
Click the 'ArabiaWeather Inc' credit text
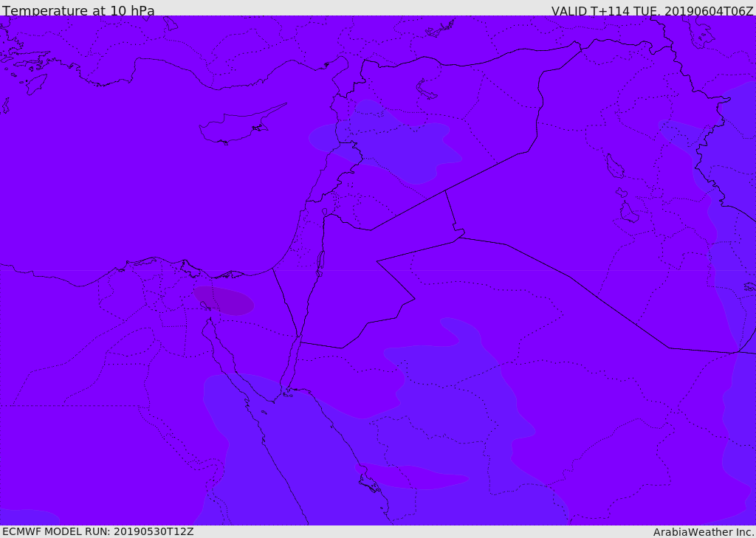pyautogui.click(x=703, y=532)
